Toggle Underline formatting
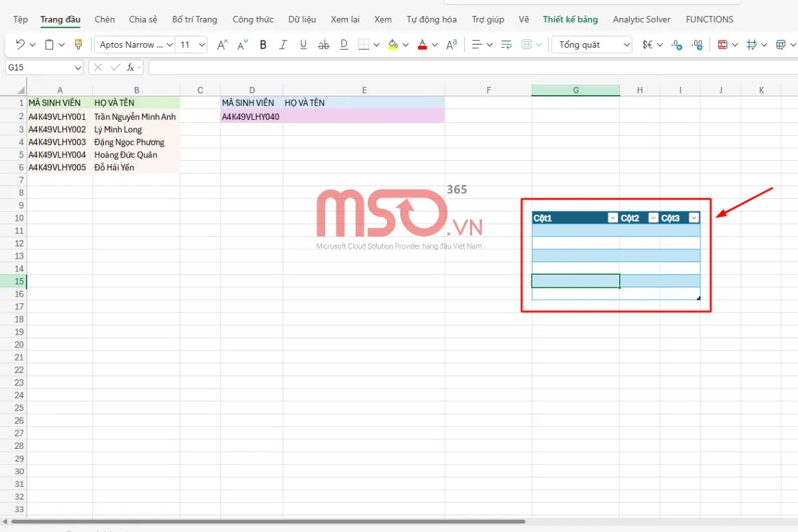 (303, 45)
